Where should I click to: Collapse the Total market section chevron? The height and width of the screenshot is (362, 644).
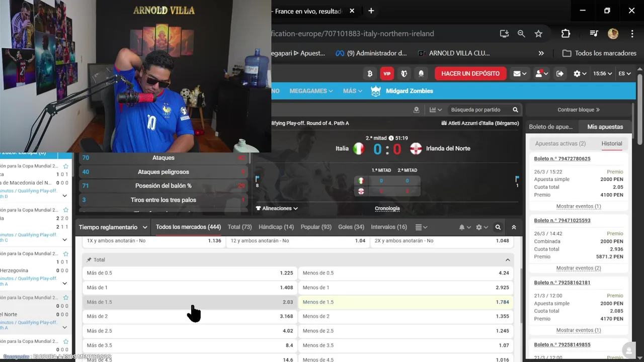pos(508,260)
